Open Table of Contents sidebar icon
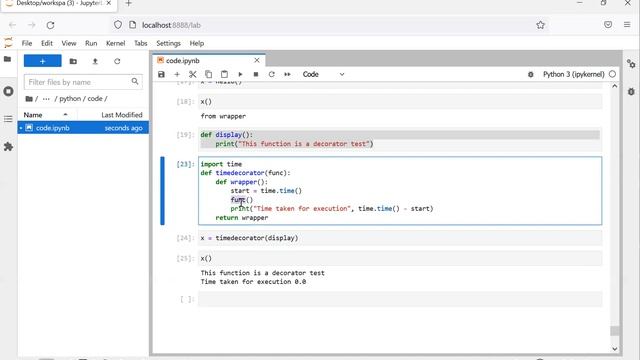This screenshot has height=360, width=640. 8,119
